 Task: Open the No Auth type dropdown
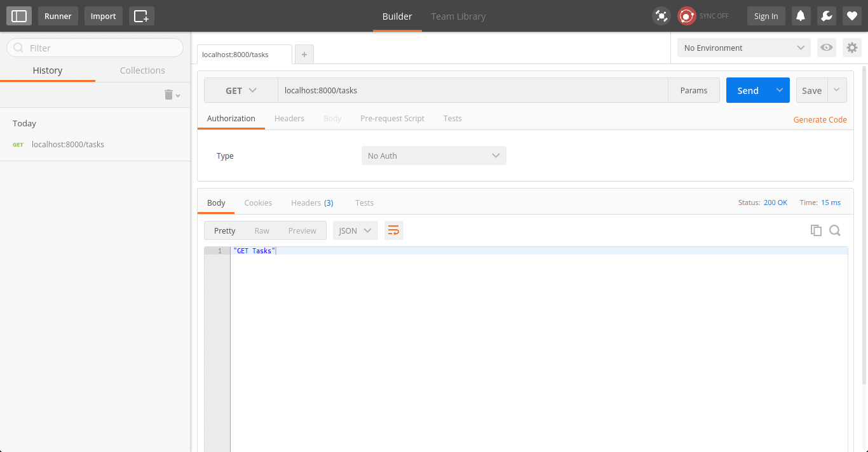(x=434, y=156)
